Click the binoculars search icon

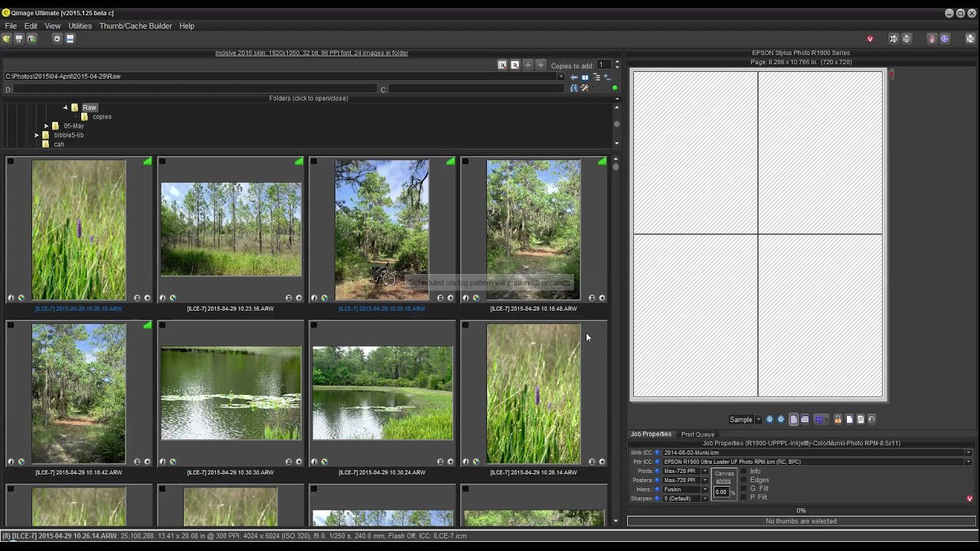[x=573, y=88]
